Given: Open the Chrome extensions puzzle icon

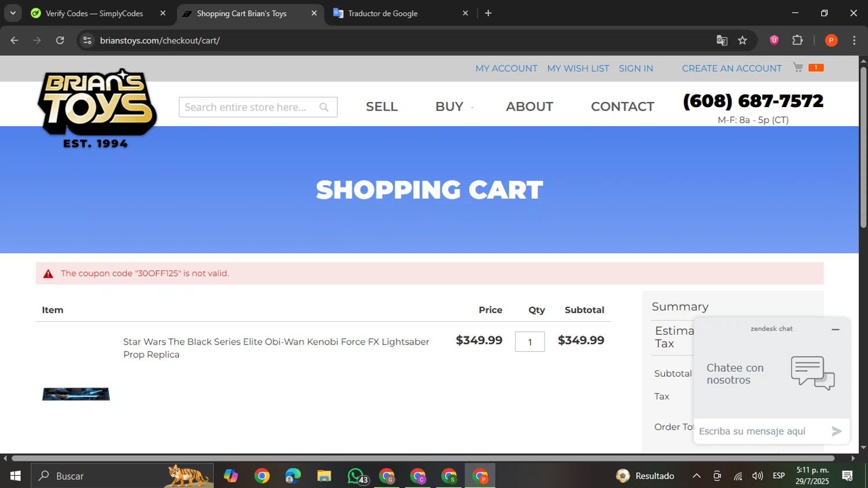Looking at the screenshot, I should pyautogui.click(x=797, y=40).
